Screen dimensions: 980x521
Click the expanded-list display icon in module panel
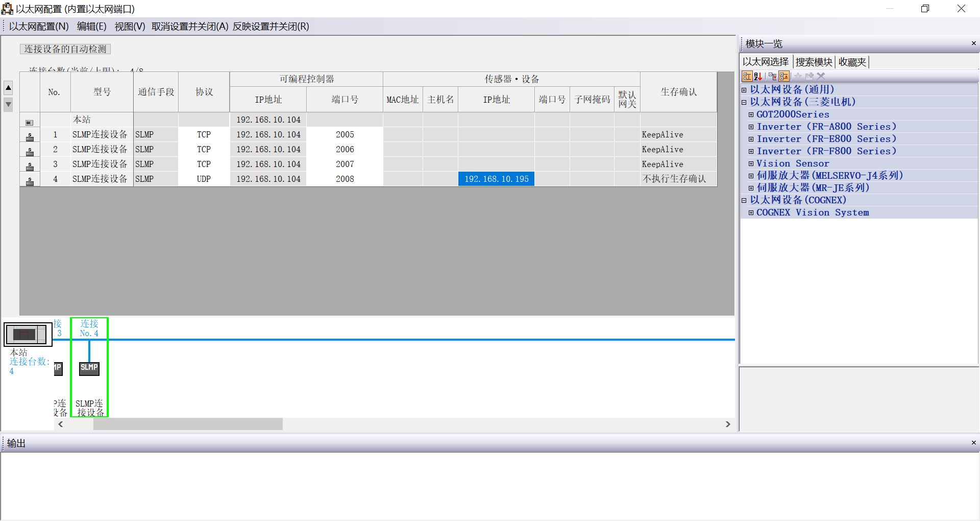click(x=784, y=76)
